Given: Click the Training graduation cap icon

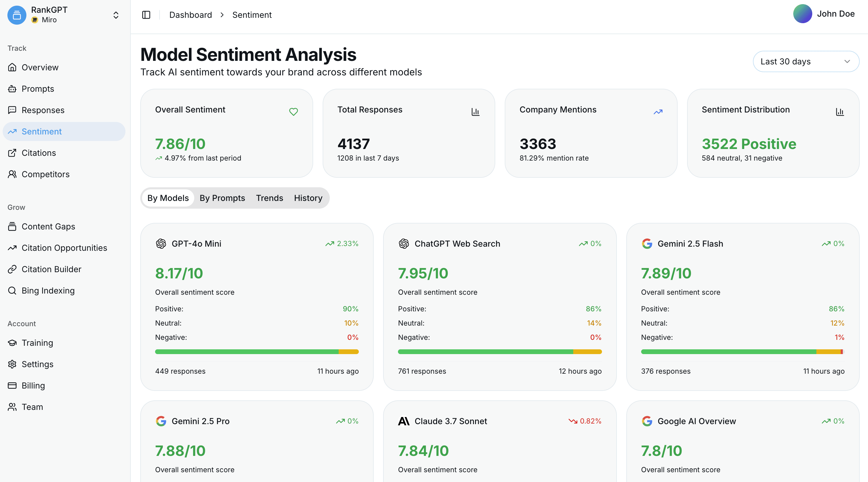Looking at the screenshot, I should point(12,343).
